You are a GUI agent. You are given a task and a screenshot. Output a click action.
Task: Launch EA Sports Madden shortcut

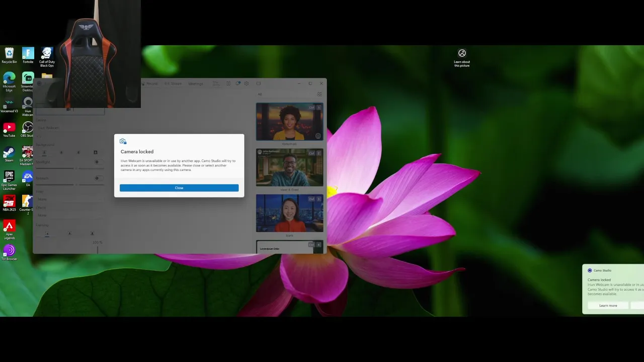tap(28, 156)
